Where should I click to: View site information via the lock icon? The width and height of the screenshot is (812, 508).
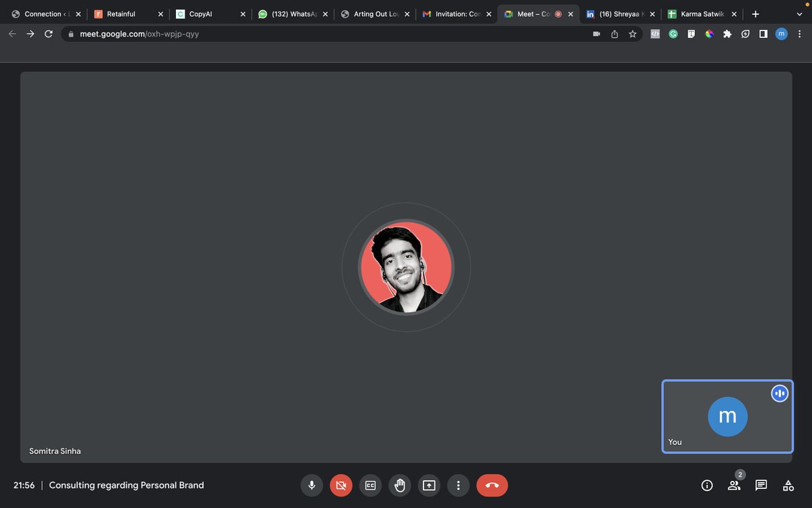[x=70, y=34]
